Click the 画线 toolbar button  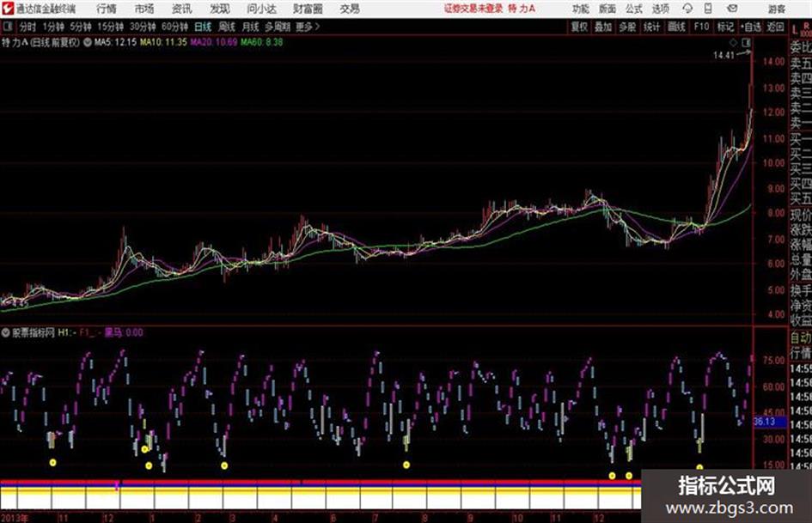pos(676,27)
